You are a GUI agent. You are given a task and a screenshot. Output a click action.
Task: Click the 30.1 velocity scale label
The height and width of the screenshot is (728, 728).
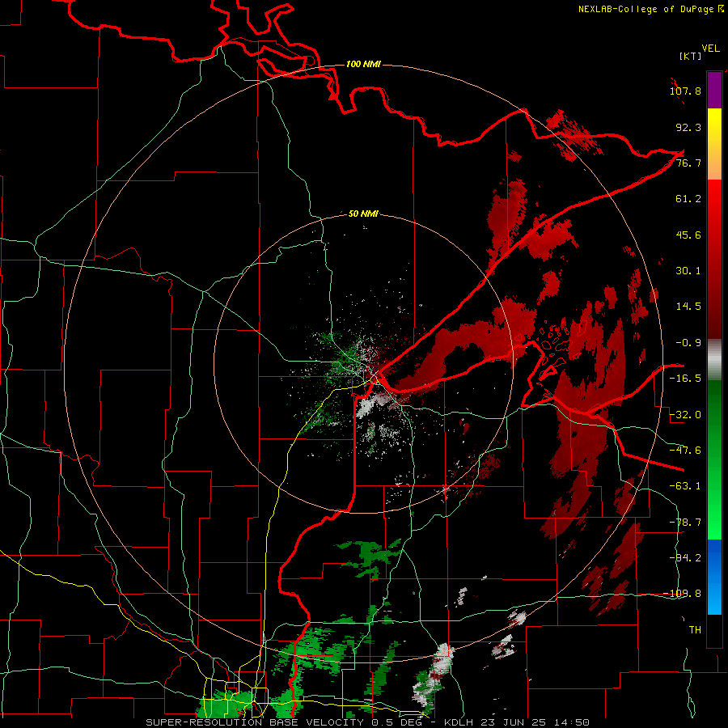pyautogui.click(x=688, y=271)
